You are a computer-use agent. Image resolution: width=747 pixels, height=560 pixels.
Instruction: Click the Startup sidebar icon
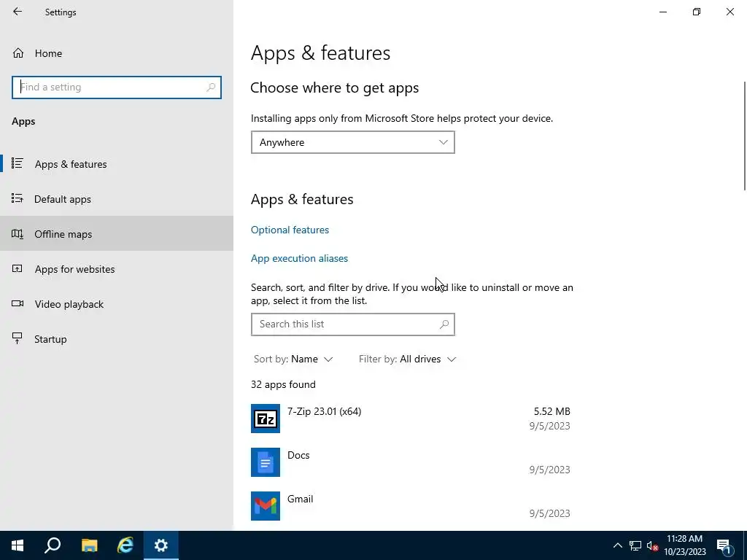(18, 338)
